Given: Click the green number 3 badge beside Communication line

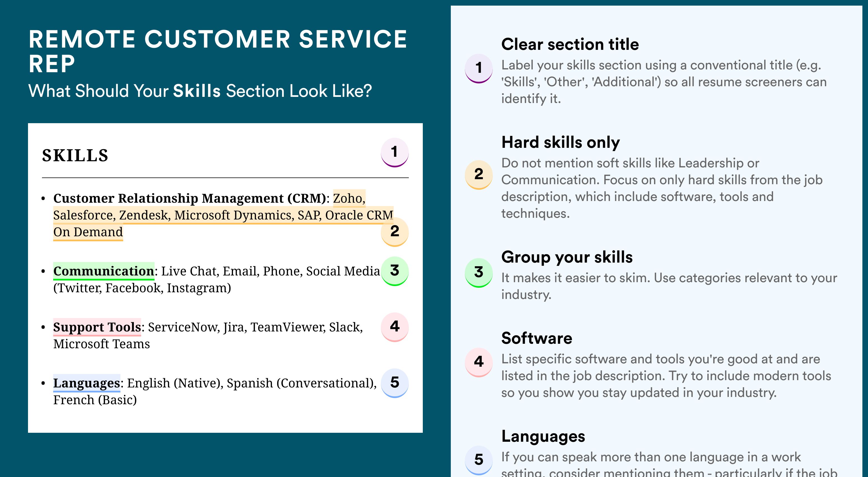Looking at the screenshot, I should [395, 271].
